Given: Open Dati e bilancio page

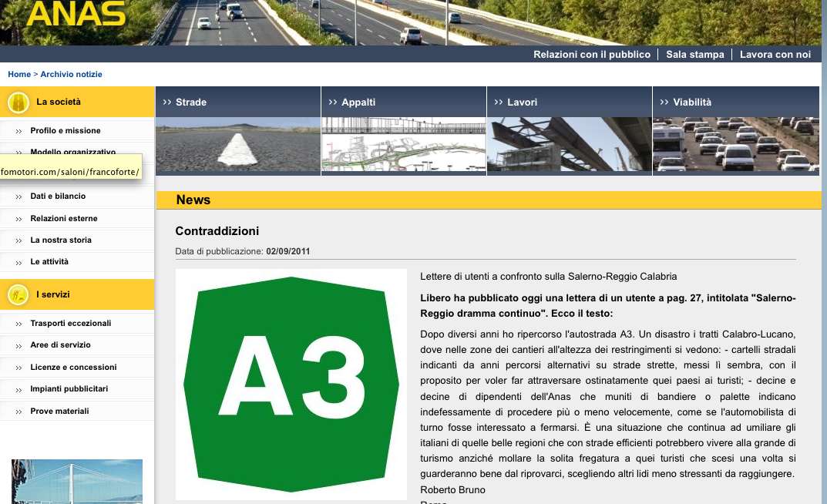Looking at the screenshot, I should [58, 196].
